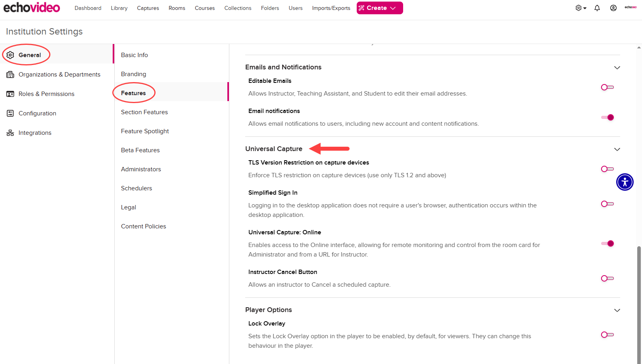Open the Dashboard menu item
Image resolution: width=642 pixels, height=364 pixels.
[x=88, y=8]
